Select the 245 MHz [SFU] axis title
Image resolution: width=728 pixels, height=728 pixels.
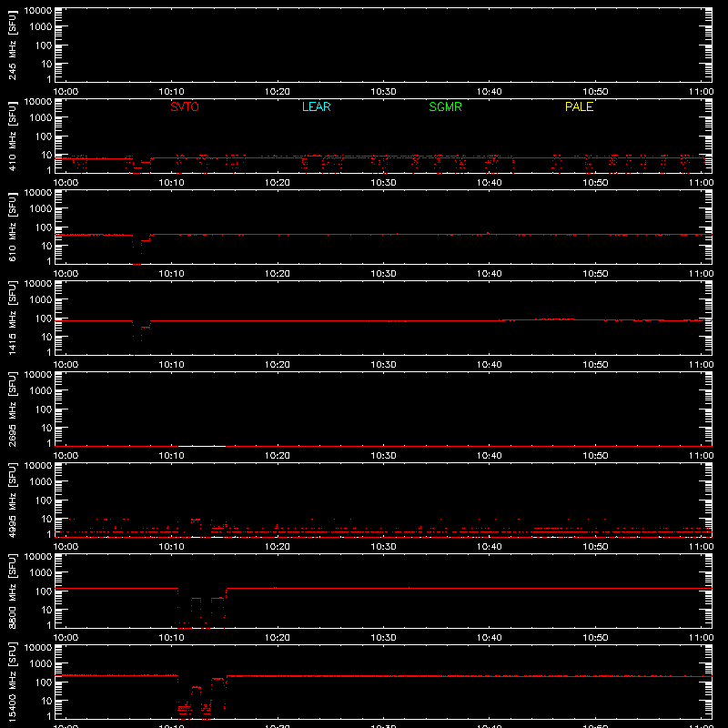pos(12,45)
